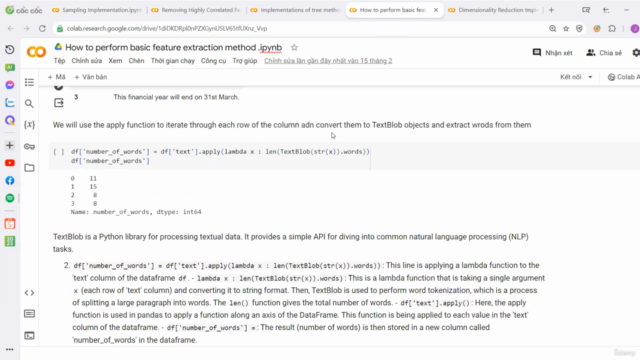Click the browser address bar
640x360 pixels.
pyautogui.click(x=302, y=29)
